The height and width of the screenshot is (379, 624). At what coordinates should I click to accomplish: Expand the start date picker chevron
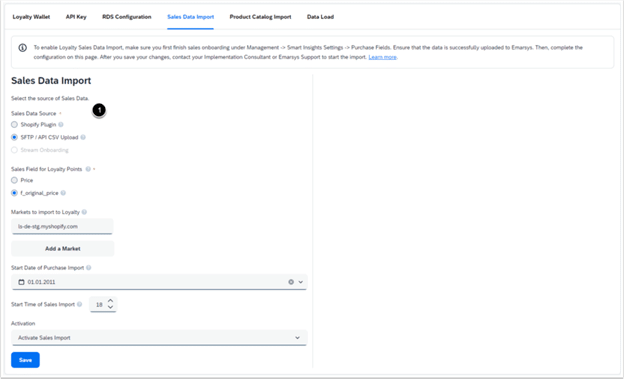tap(300, 282)
